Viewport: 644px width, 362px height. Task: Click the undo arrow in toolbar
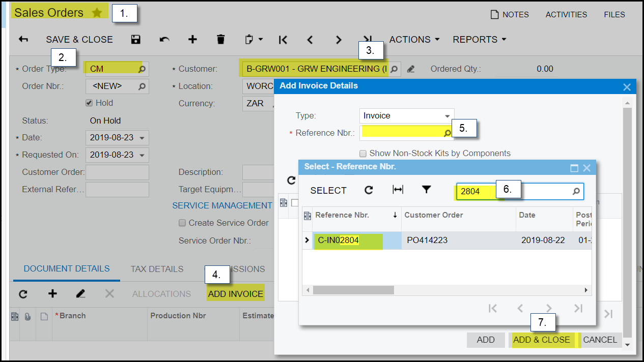pyautogui.click(x=164, y=40)
